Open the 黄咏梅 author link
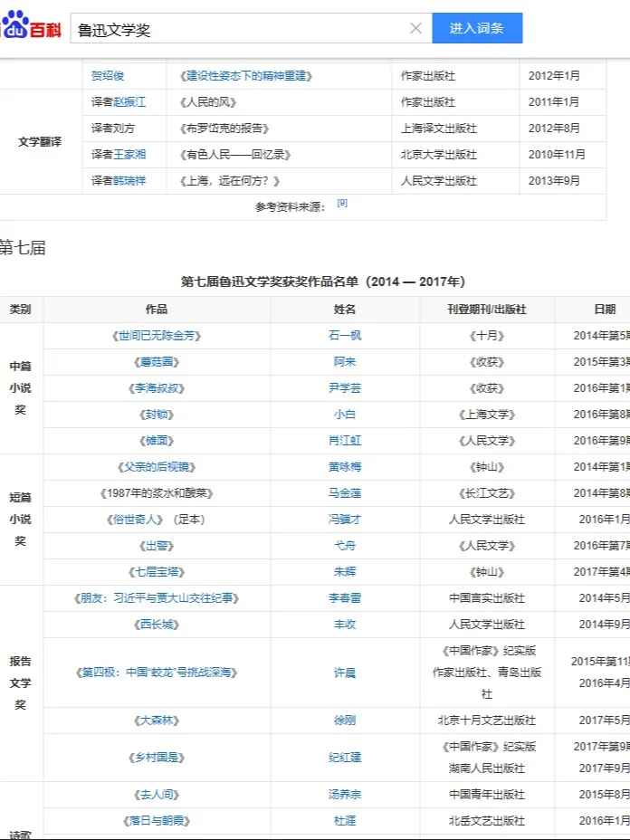The height and width of the screenshot is (840, 630). [345, 467]
